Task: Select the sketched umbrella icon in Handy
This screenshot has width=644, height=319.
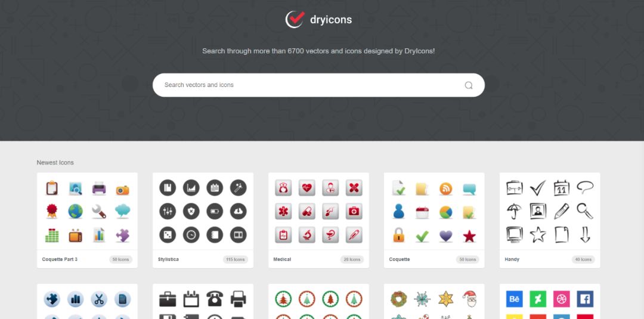Action: [x=514, y=211]
